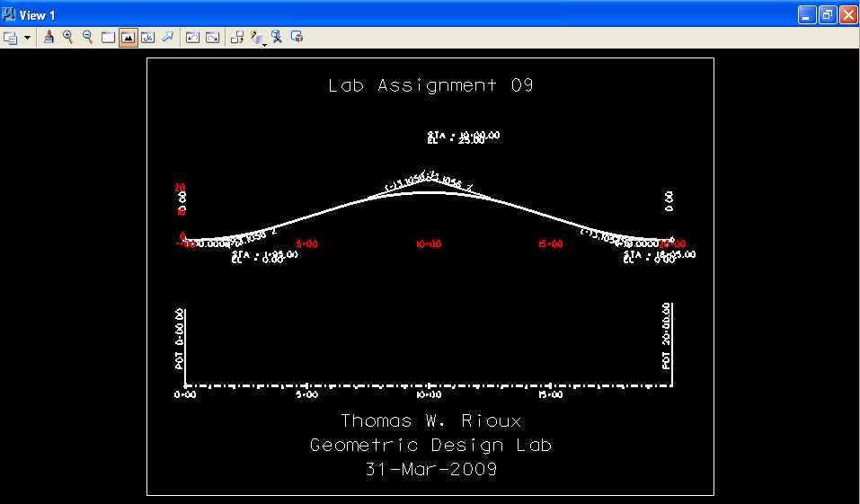Select the Zoom Out magnifier tool

88,38
